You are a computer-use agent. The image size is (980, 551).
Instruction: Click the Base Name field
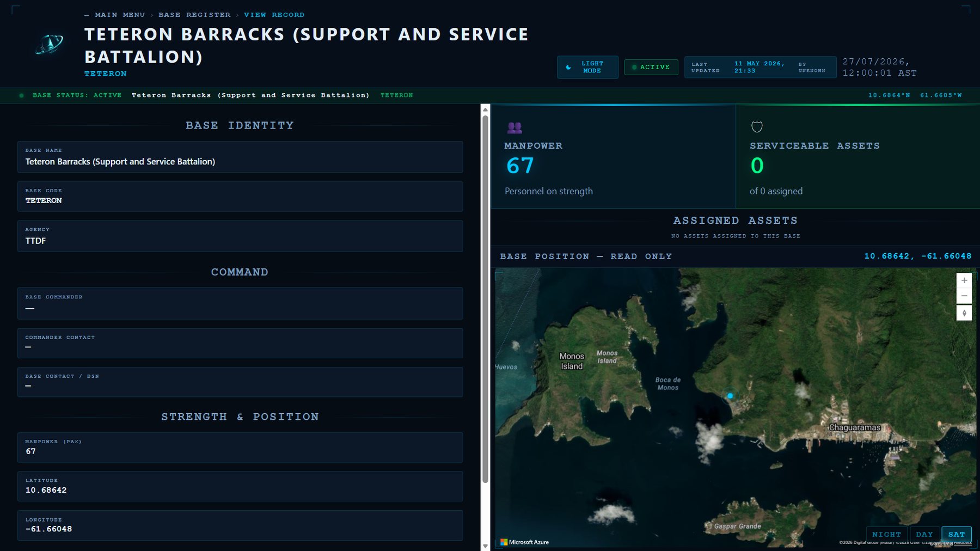(x=240, y=157)
